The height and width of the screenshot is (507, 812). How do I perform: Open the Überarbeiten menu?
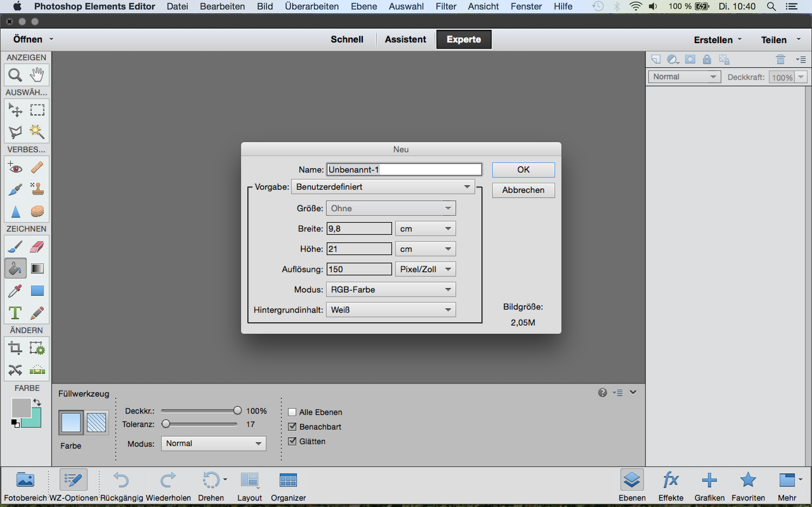coord(312,6)
